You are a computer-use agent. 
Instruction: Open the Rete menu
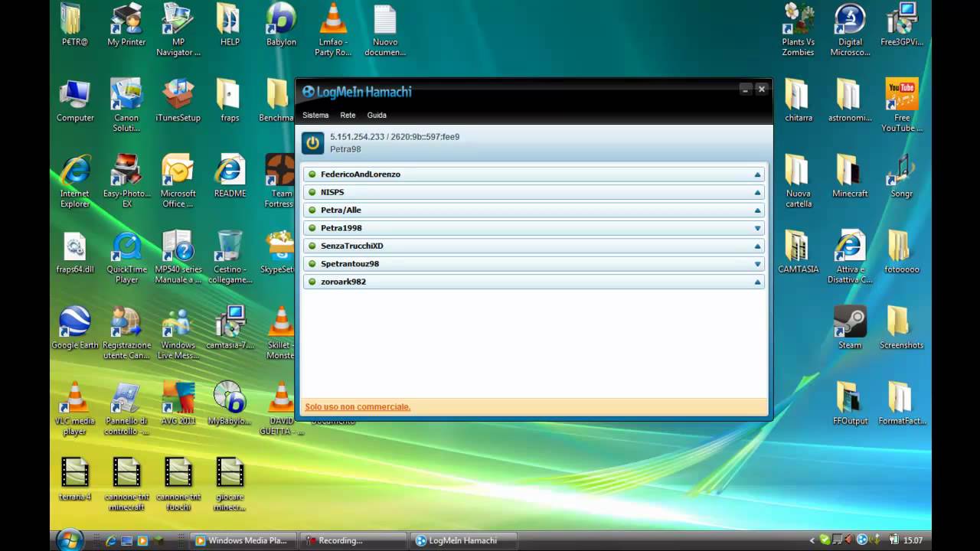click(x=348, y=115)
